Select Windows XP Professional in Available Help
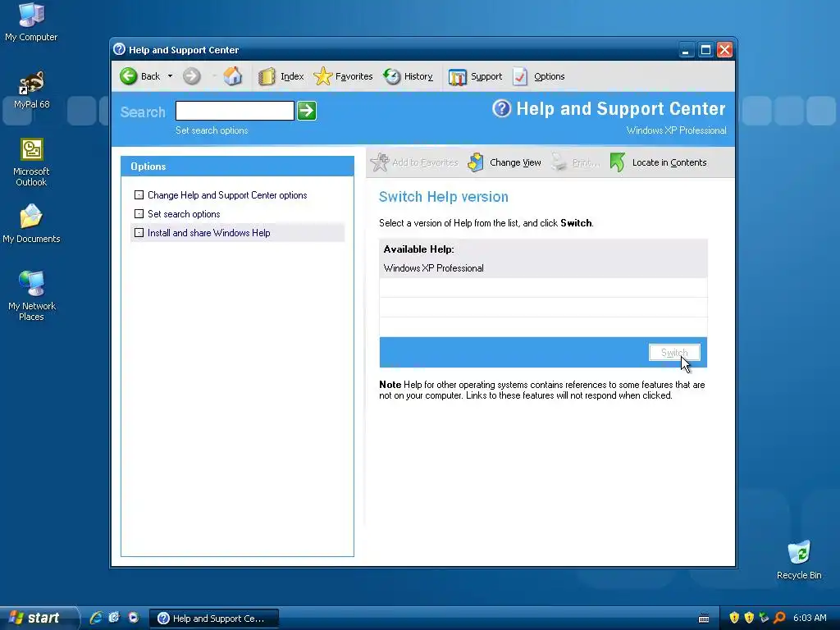Screen dimensions: 840x630 click(543, 268)
